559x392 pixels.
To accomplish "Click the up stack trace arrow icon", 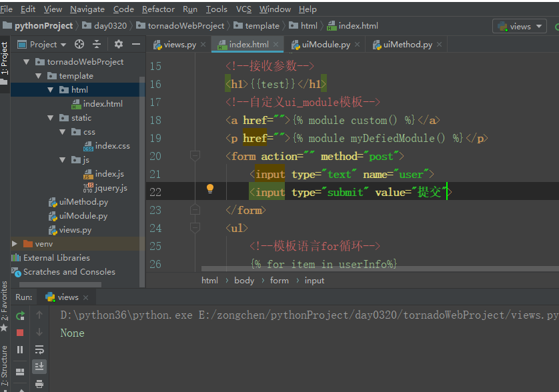I will coord(39,315).
